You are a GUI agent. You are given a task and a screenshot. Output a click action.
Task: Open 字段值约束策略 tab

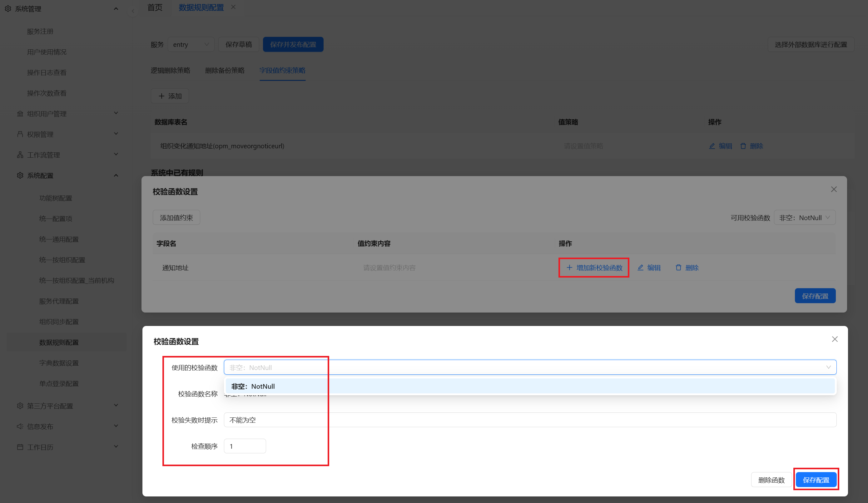coord(282,70)
